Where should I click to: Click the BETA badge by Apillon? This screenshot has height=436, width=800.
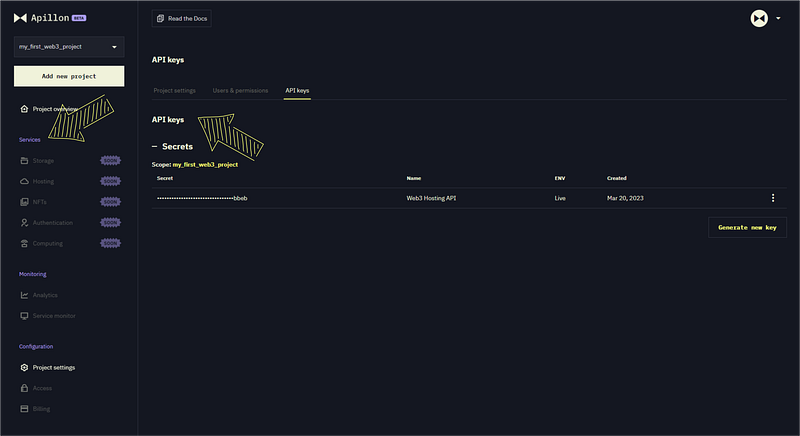pos(79,18)
